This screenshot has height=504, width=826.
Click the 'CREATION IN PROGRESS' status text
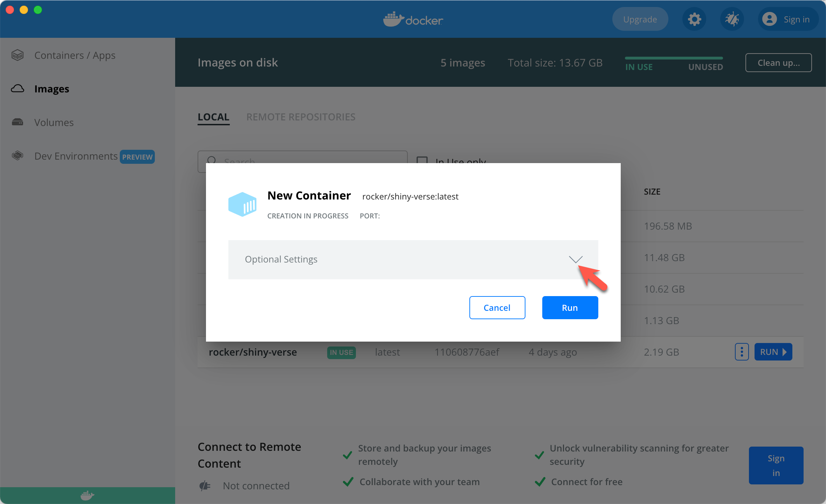(308, 216)
